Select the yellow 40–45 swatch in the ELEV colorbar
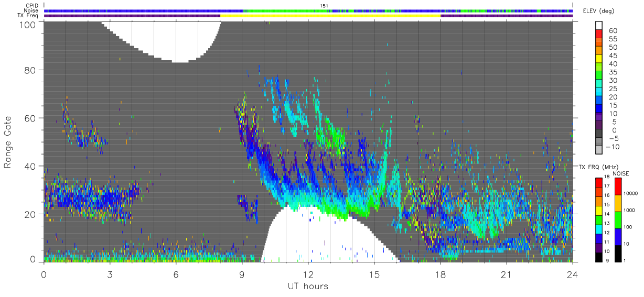Screen dimensions: 644x297 coord(600,60)
